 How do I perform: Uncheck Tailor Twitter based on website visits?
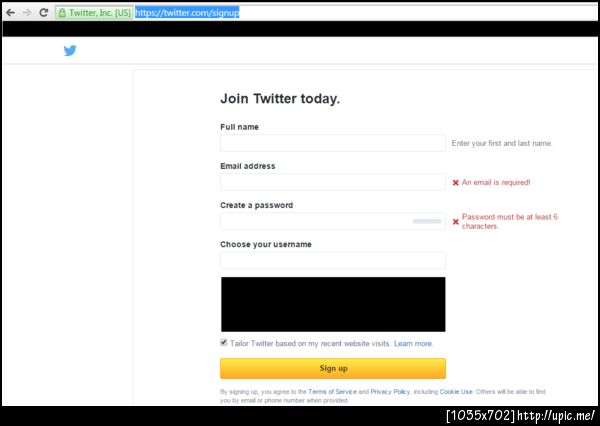(224, 343)
